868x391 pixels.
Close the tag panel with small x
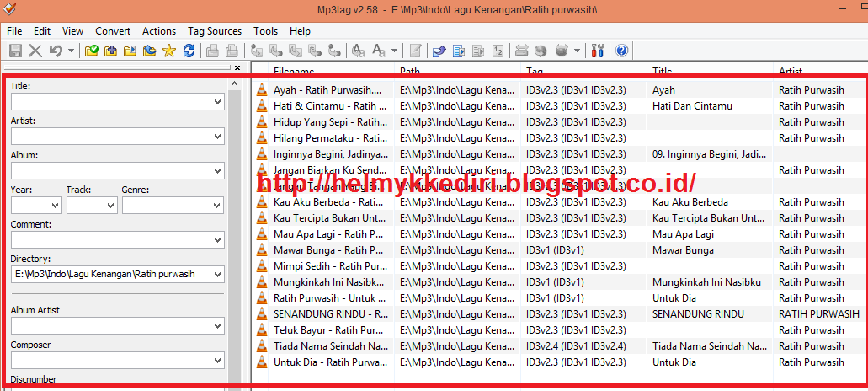coord(237,67)
